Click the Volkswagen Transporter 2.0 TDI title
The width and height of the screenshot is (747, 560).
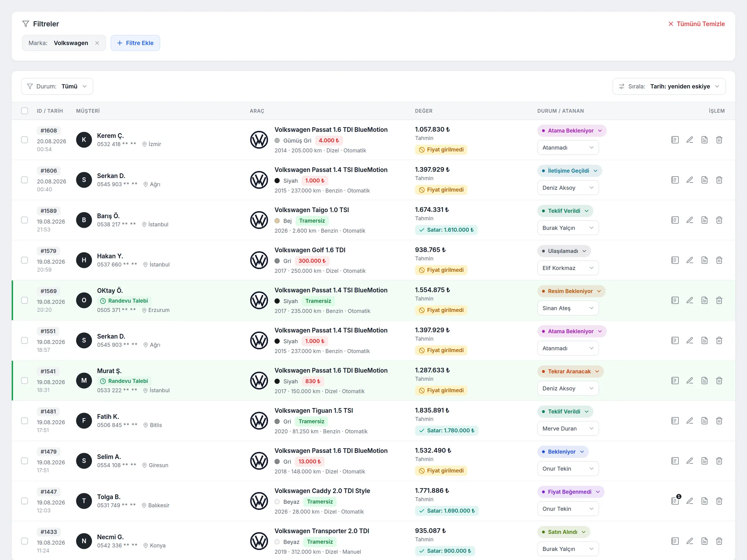pyautogui.click(x=322, y=531)
